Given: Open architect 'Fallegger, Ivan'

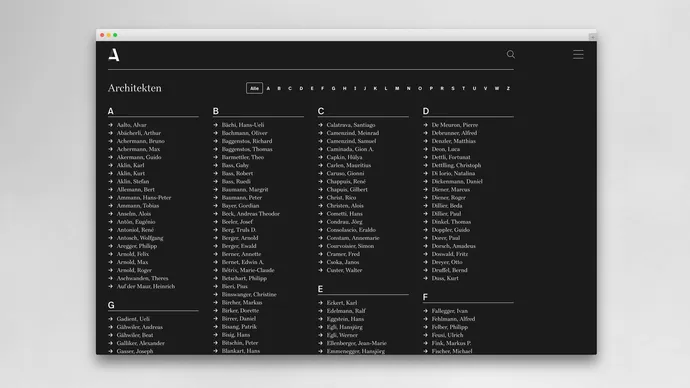Looking at the screenshot, I should [x=450, y=311].
